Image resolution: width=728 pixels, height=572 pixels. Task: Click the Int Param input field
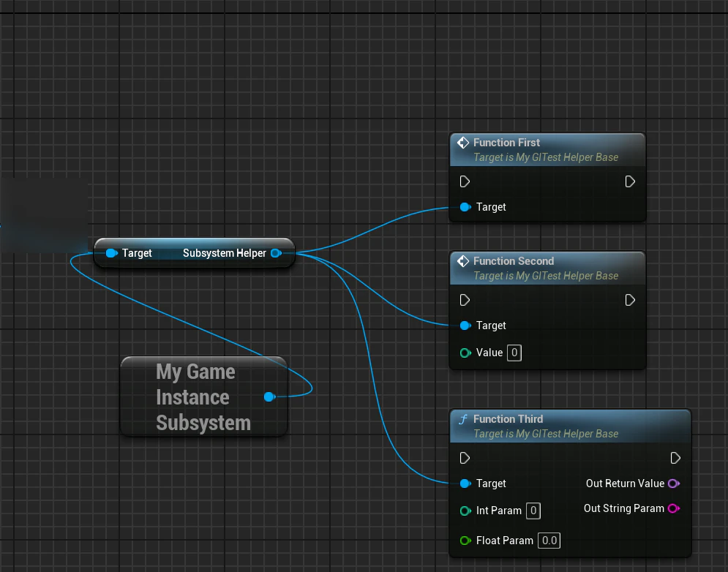click(533, 511)
